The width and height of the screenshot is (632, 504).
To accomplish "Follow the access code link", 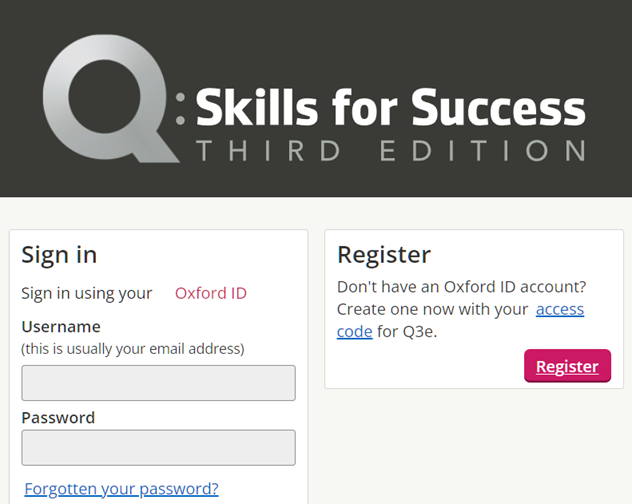I will pos(560,309).
